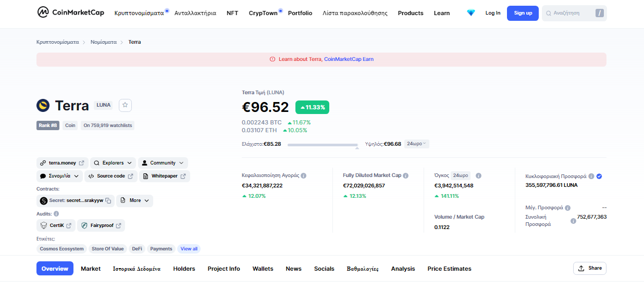The height and width of the screenshot is (291, 644).
Task: Open the Community dropdown
Action: 163,163
